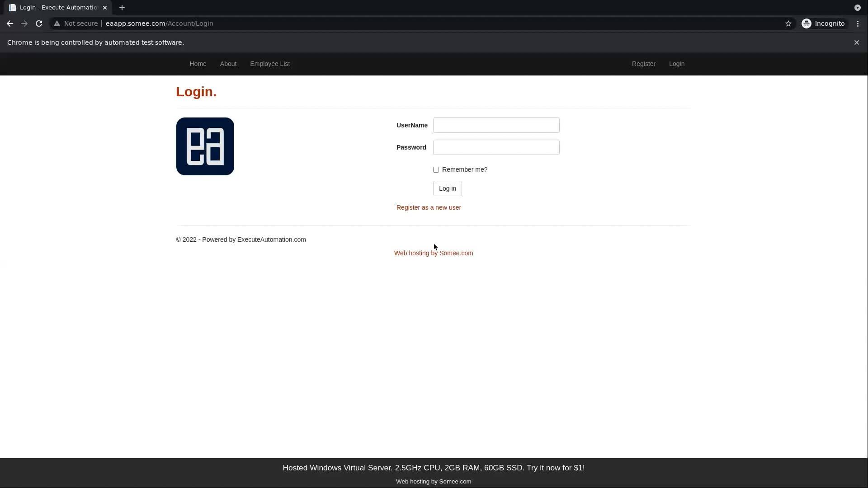Screen dimensions: 868x488
Task: Focus the UserName input field
Action: (496, 125)
